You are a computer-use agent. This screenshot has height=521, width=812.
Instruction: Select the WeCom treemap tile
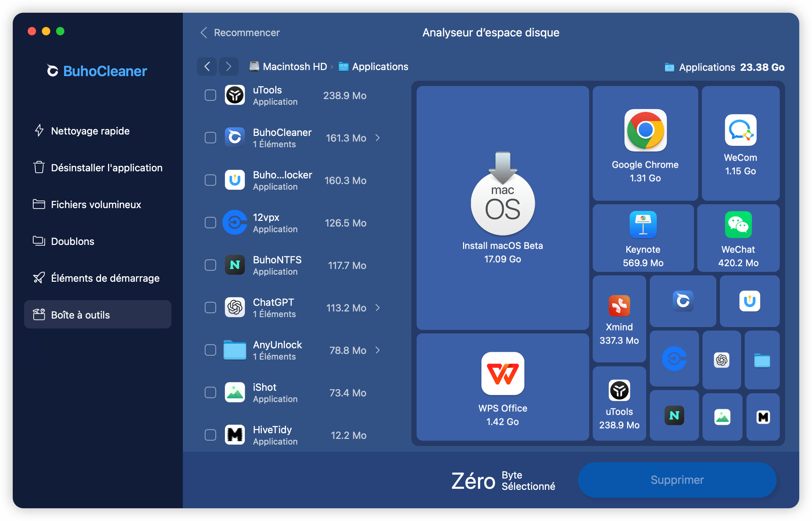(740, 143)
